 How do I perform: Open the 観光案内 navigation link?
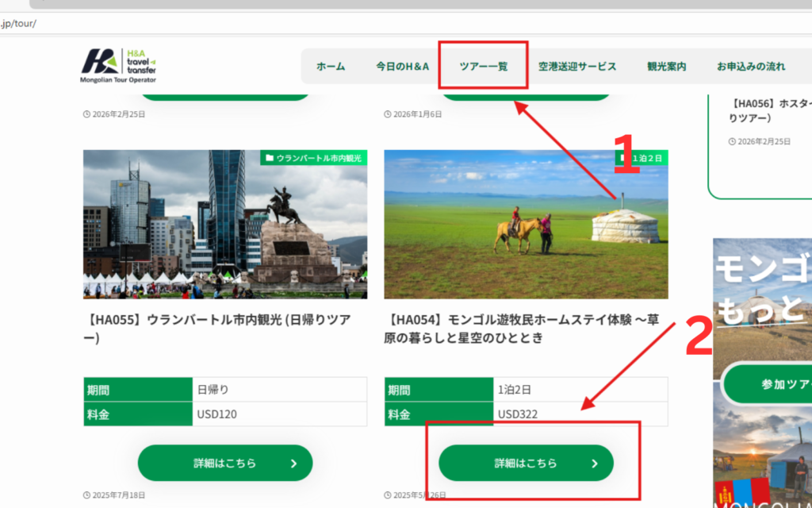pyautogui.click(x=666, y=67)
